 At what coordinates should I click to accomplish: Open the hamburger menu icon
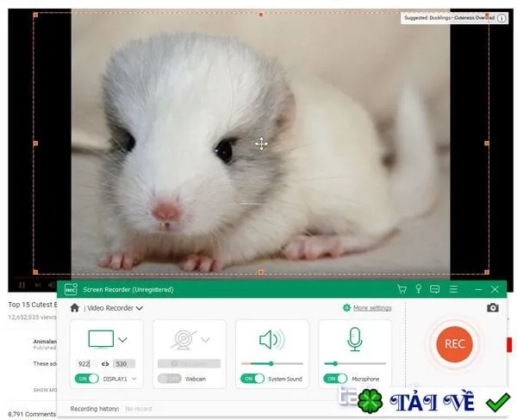[453, 289]
